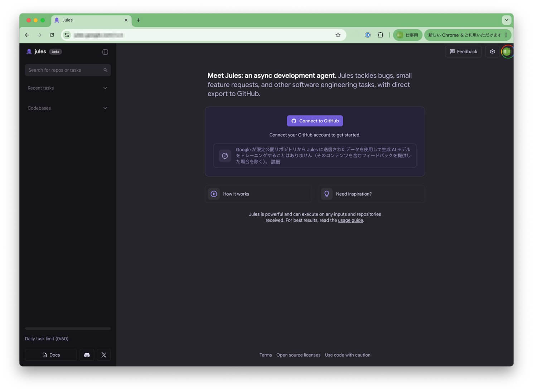
Task: Open the tab search dropdown arrow
Action: [506, 20]
